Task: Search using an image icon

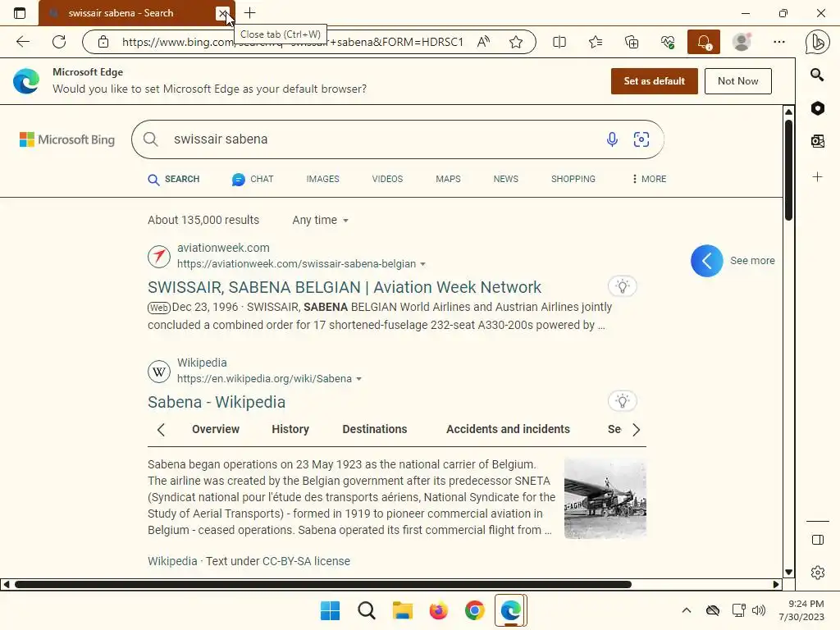Action: click(641, 139)
